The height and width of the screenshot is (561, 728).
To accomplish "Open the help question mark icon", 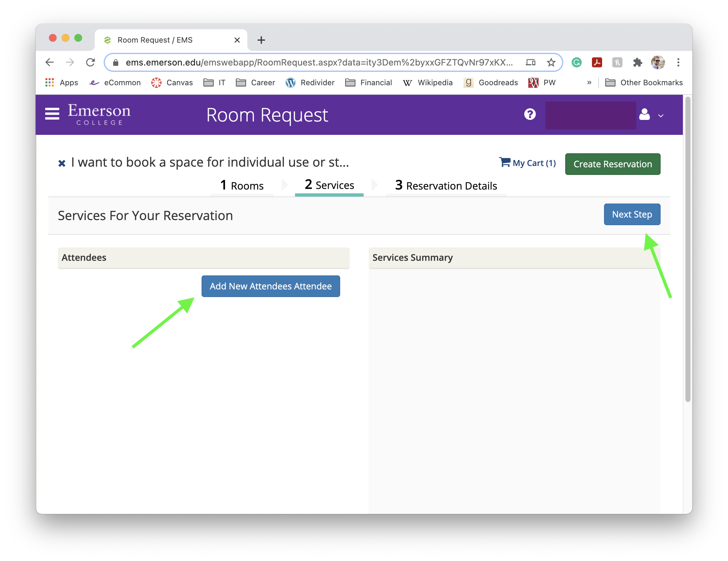I will (x=530, y=114).
